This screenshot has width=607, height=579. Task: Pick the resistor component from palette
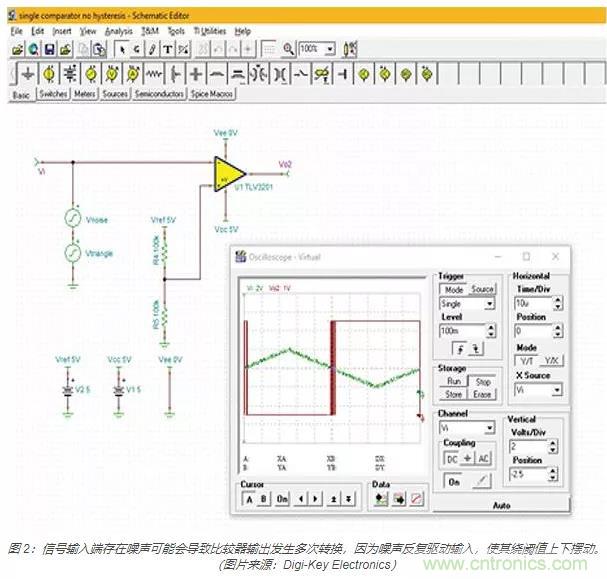(154, 74)
